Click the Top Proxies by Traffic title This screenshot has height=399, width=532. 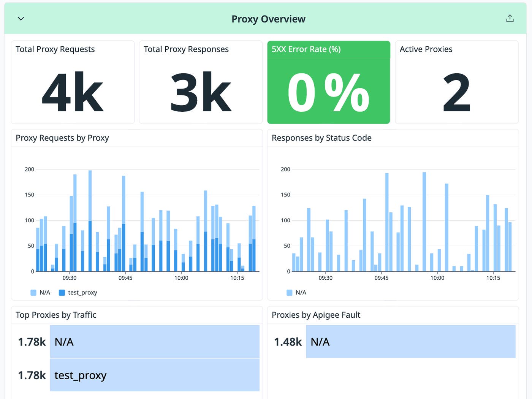(56, 315)
